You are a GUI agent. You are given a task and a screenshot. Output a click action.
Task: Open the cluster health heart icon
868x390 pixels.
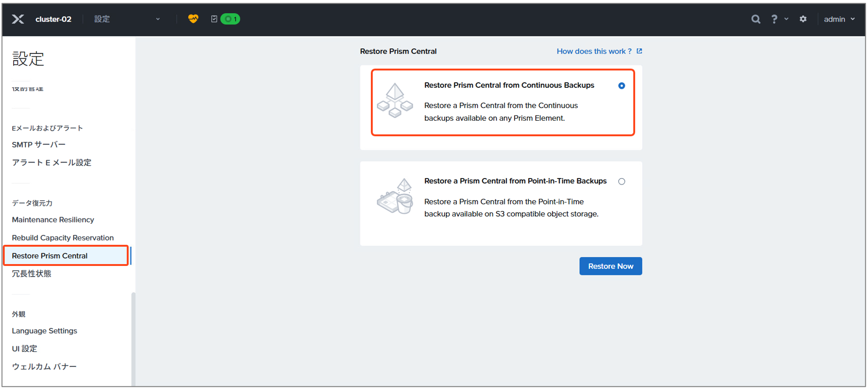(x=193, y=19)
